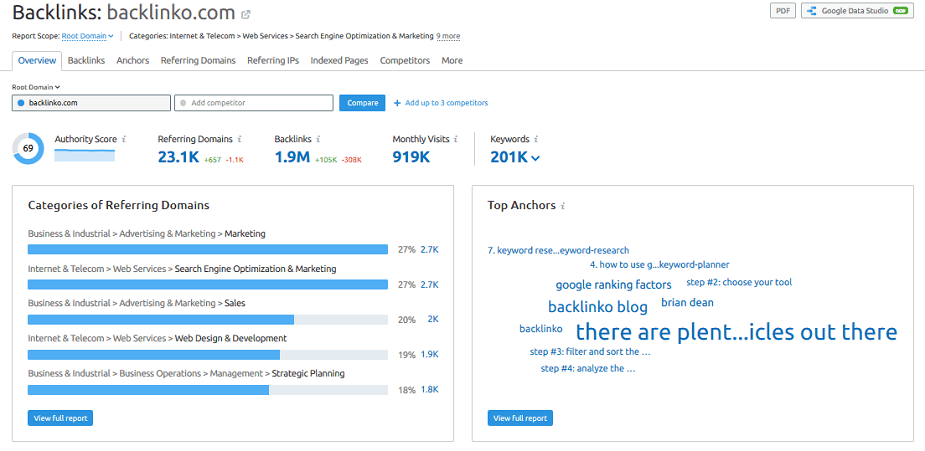View full report of Referring Domains categories
This screenshot has height=451, width=925.
60,418
